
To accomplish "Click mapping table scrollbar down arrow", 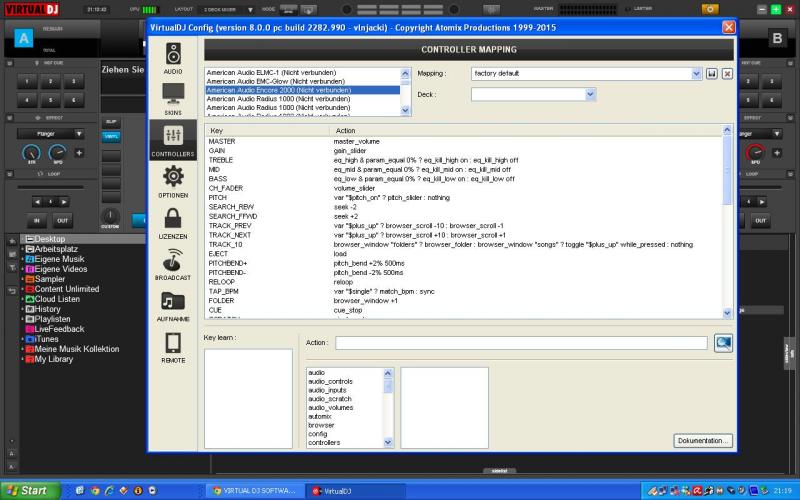I will (728, 313).
